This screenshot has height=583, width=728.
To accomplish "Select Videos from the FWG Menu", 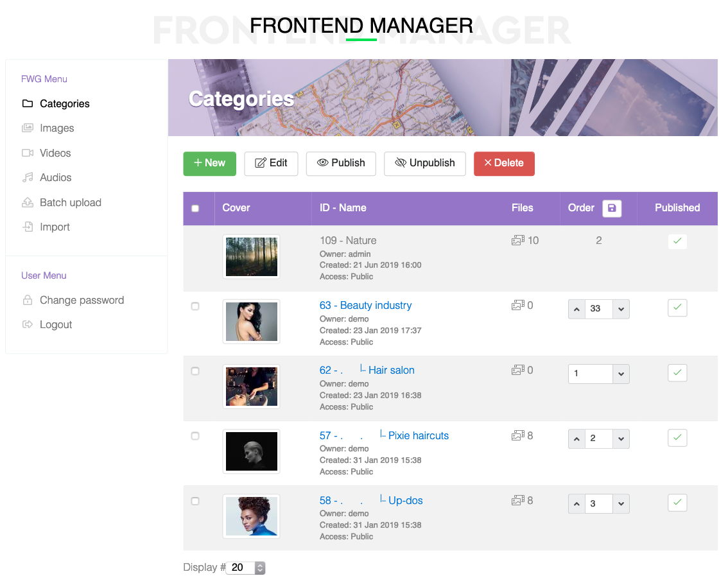I will coord(55,153).
